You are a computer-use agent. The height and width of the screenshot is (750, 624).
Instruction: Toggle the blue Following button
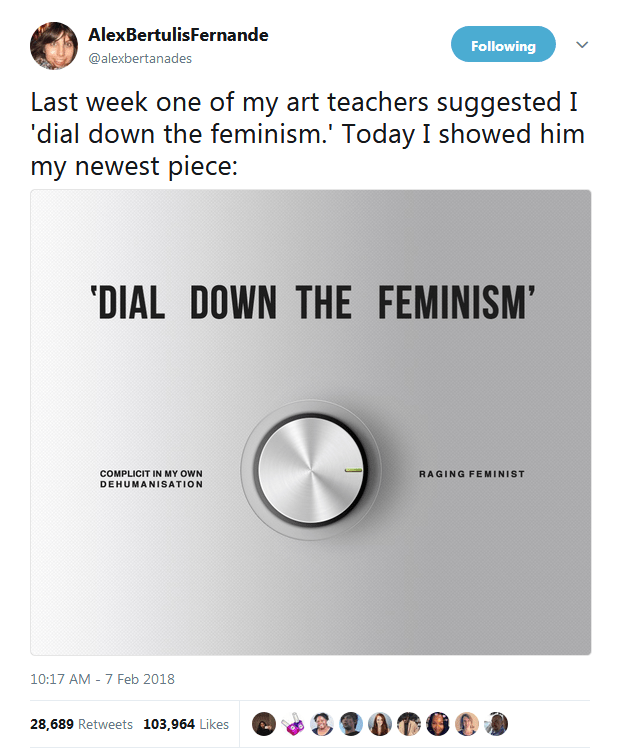(503, 45)
